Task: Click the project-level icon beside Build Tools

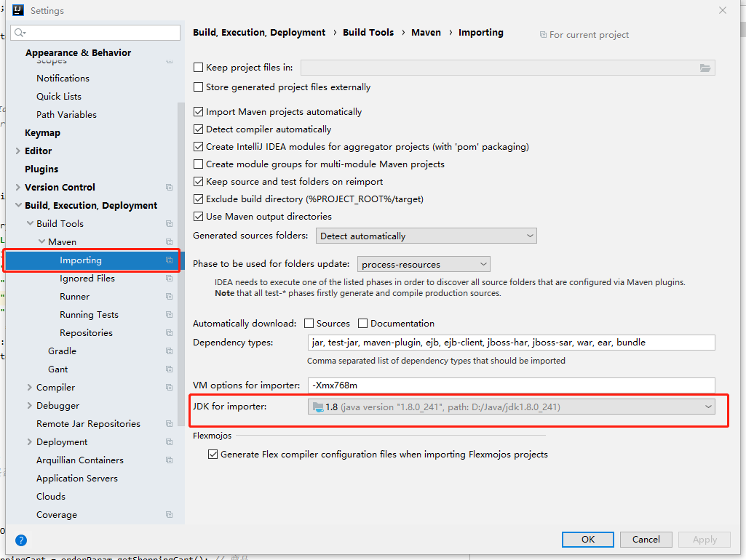Action: [169, 223]
